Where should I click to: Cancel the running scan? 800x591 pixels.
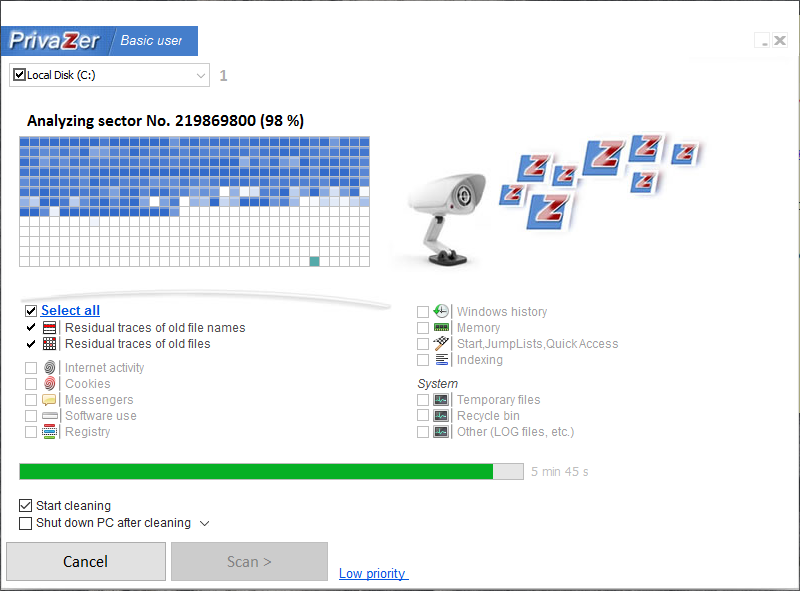click(86, 561)
